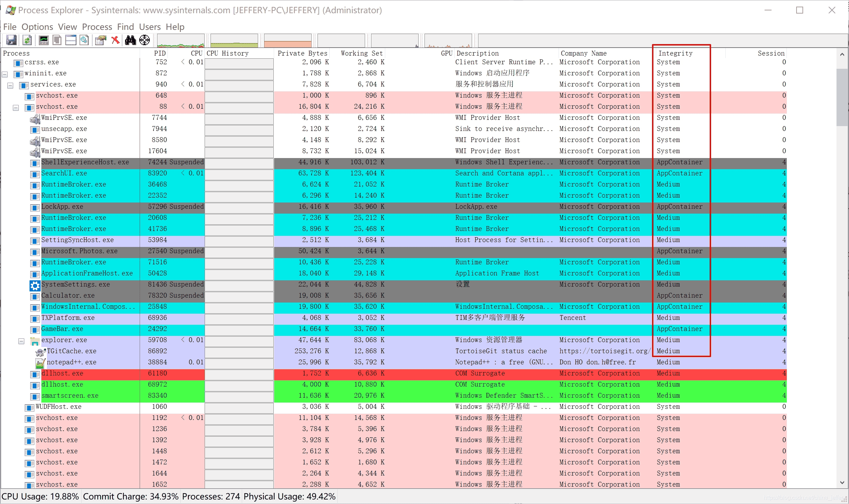Click the Find Handle binoculars icon
This screenshot has width=849, height=504.
point(130,40)
